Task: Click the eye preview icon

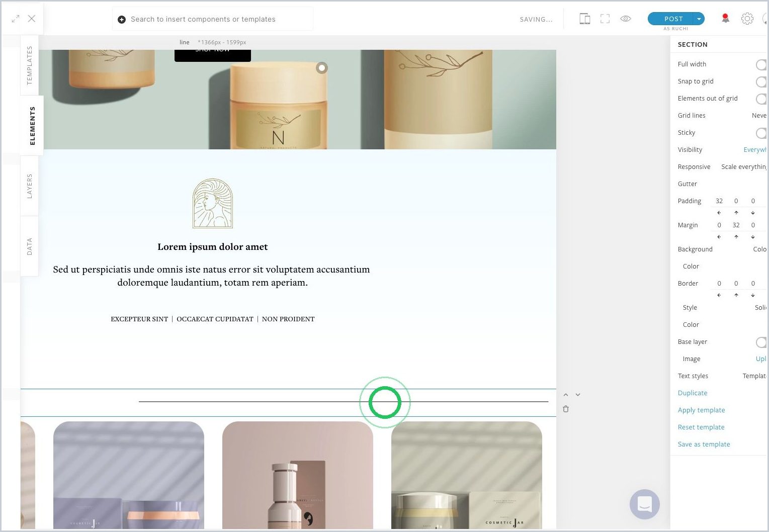Action: [x=626, y=19]
